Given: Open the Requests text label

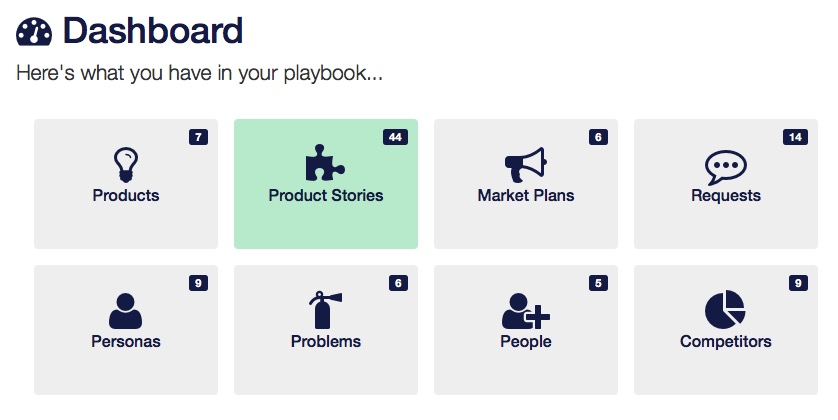Looking at the screenshot, I should point(726,196).
